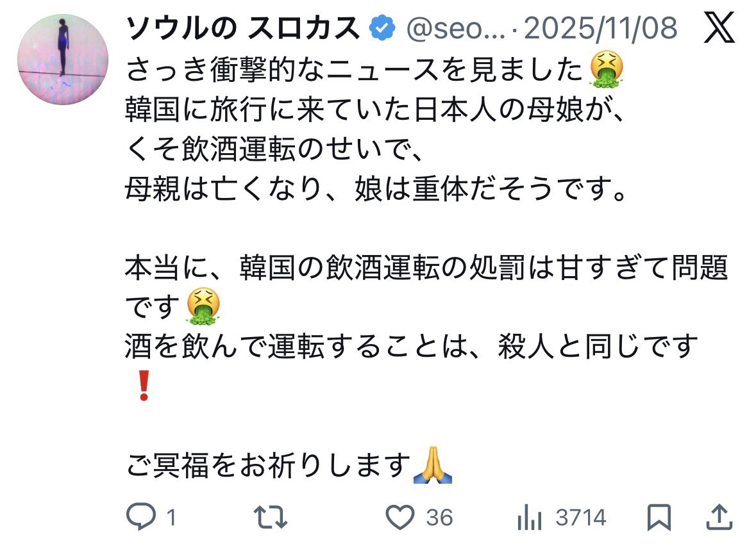Bookmark this post

(659, 517)
